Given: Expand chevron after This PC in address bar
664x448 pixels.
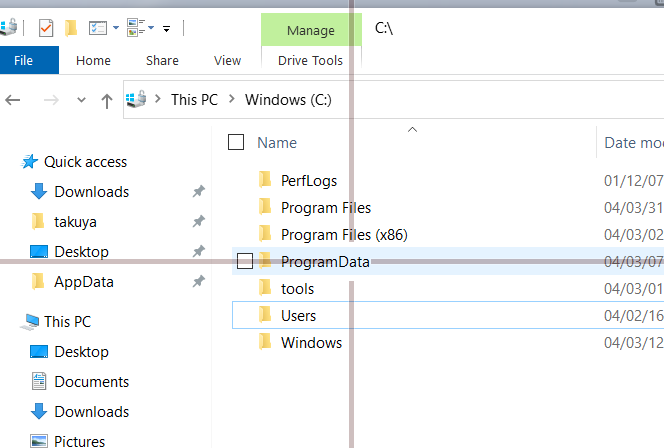Looking at the screenshot, I should coord(231,99).
